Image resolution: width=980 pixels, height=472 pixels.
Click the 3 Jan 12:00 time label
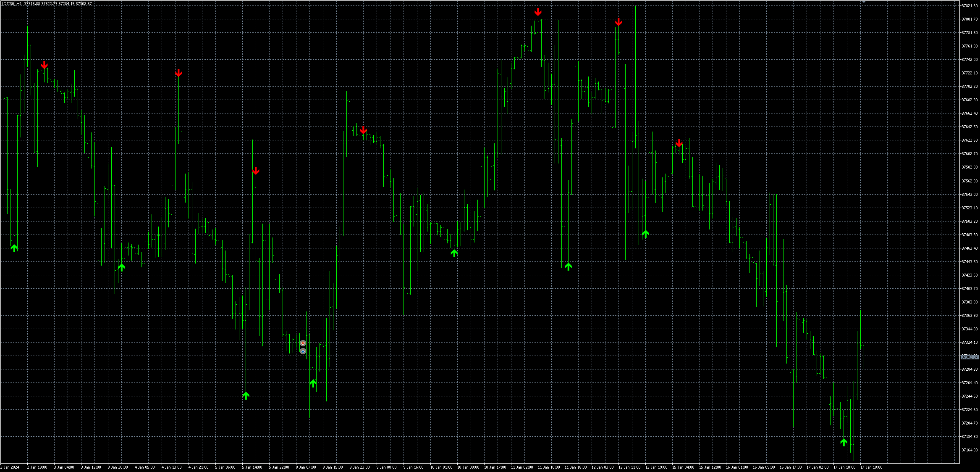coord(91,467)
